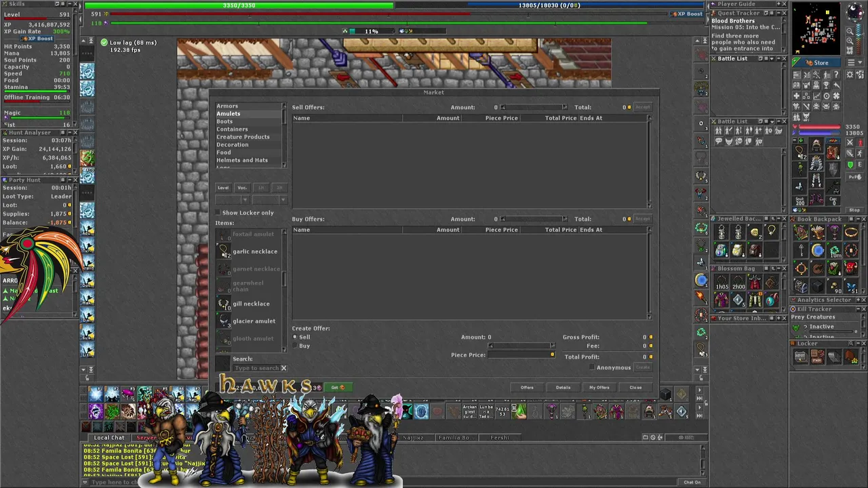Open the trophy icon in side panel
868x488 pixels.
[x=826, y=85]
